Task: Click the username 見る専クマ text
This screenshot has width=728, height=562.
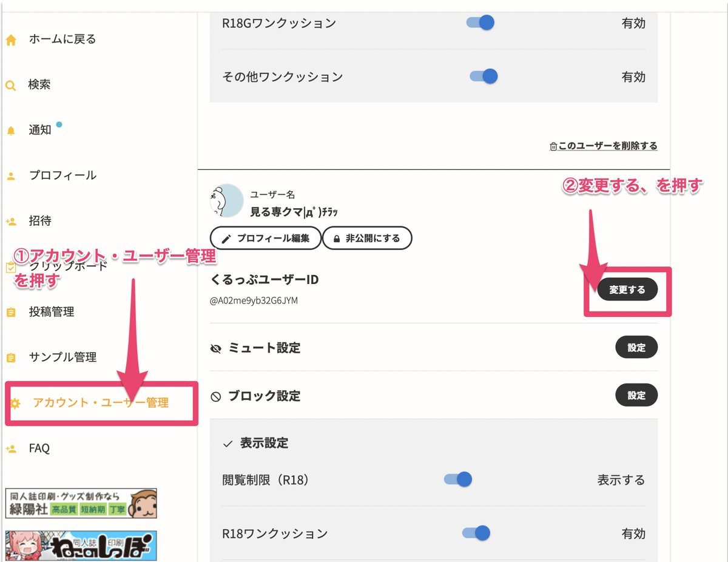Action: click(294, 212)
